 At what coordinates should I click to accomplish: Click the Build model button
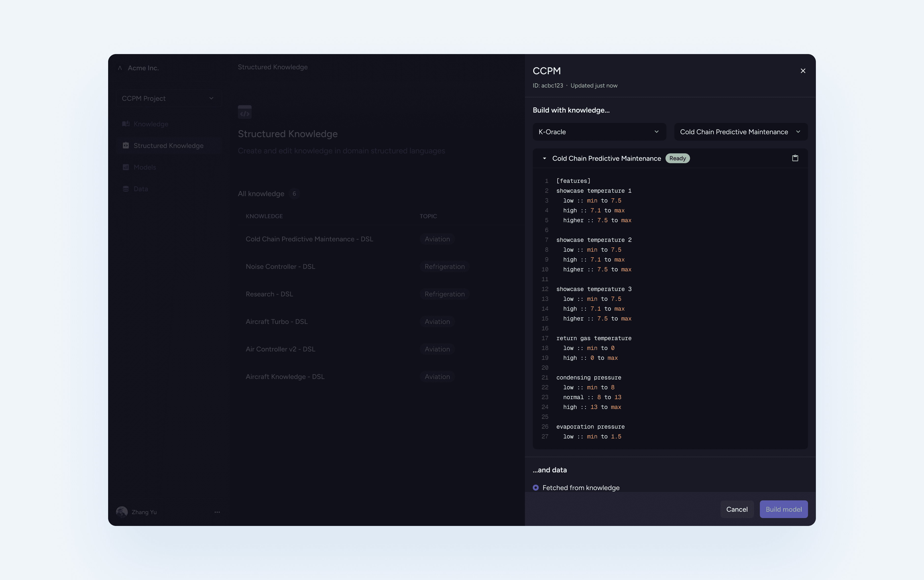pyautogui.click(x=783, y=509)
